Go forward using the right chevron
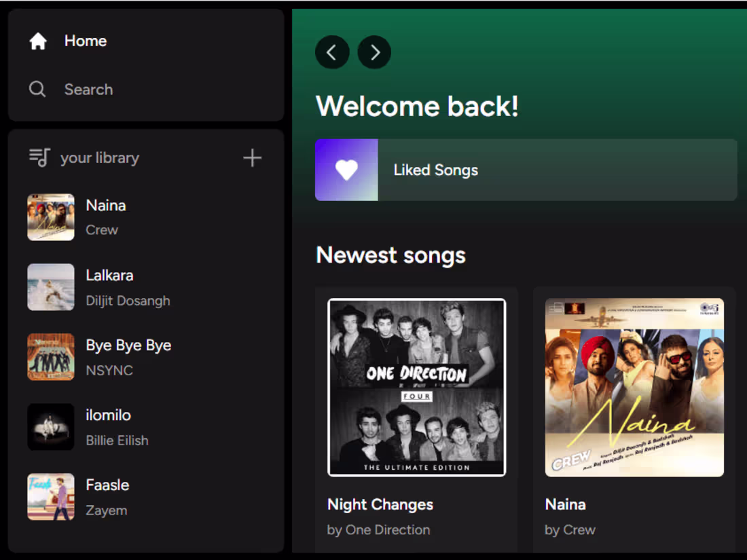Viewport: 747px width, 560px height. click(374, 52)
